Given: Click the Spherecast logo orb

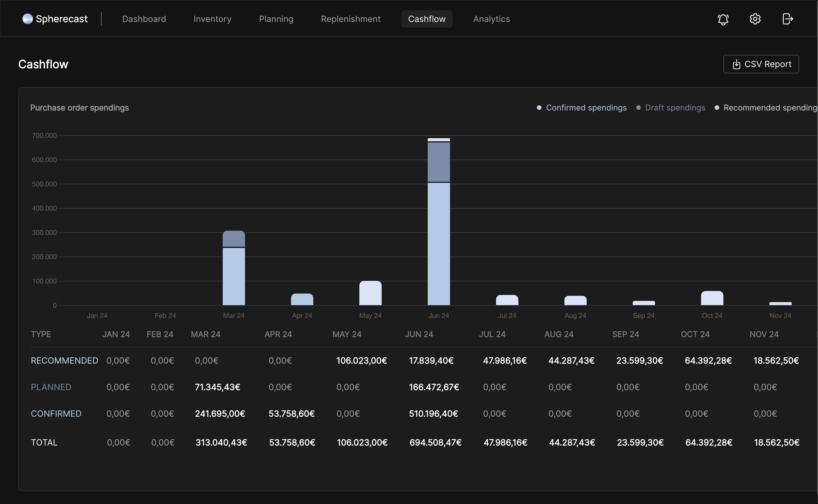Looking at the screenshot, I should pos(27,19).
